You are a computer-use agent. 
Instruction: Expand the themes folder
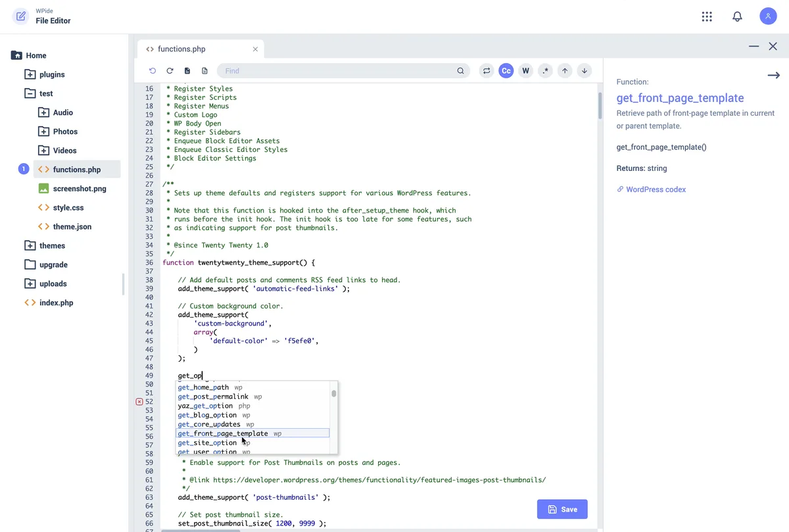[x=30, y=245]
